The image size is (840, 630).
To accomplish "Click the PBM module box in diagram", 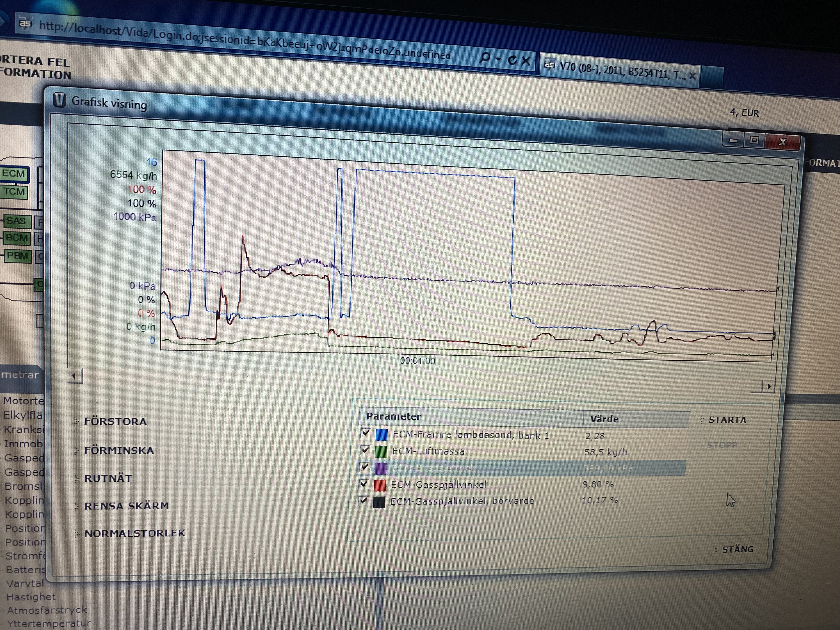I will (17, 256).
